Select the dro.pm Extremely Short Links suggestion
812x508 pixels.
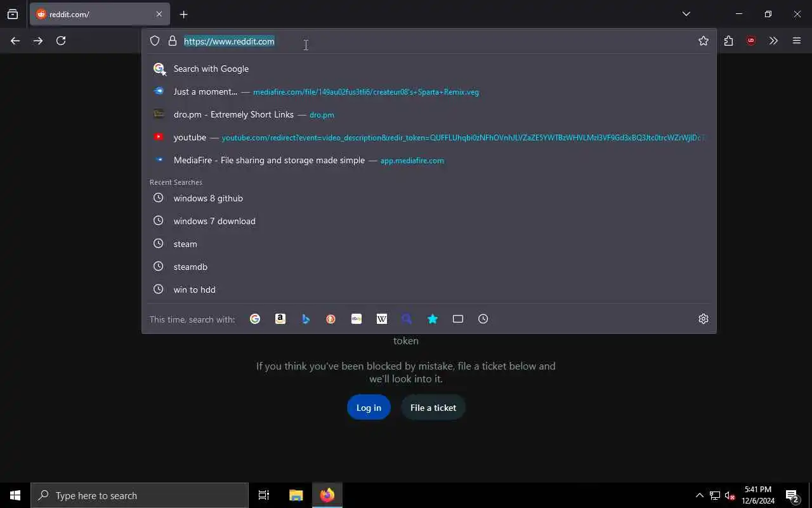(429, 114)
